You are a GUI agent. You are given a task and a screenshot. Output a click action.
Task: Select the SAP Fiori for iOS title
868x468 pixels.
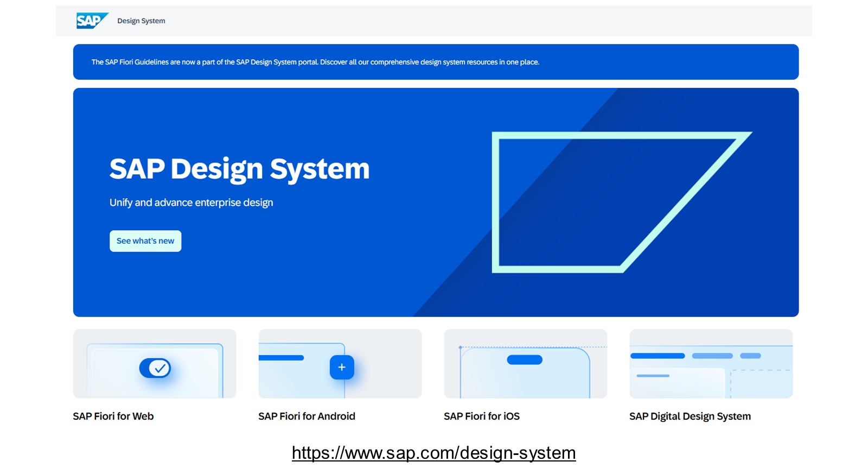coord(482,416)
